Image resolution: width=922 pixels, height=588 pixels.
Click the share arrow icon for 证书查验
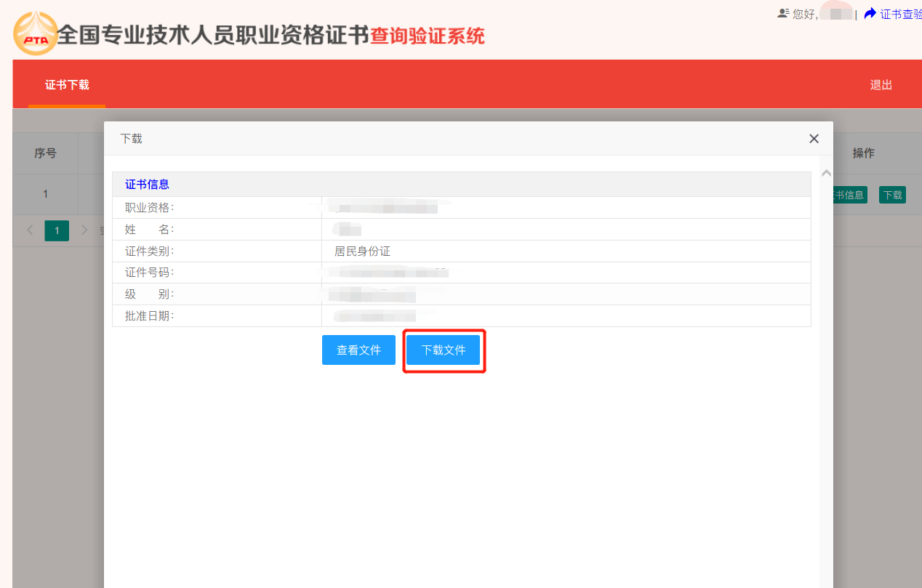(870, 14)
